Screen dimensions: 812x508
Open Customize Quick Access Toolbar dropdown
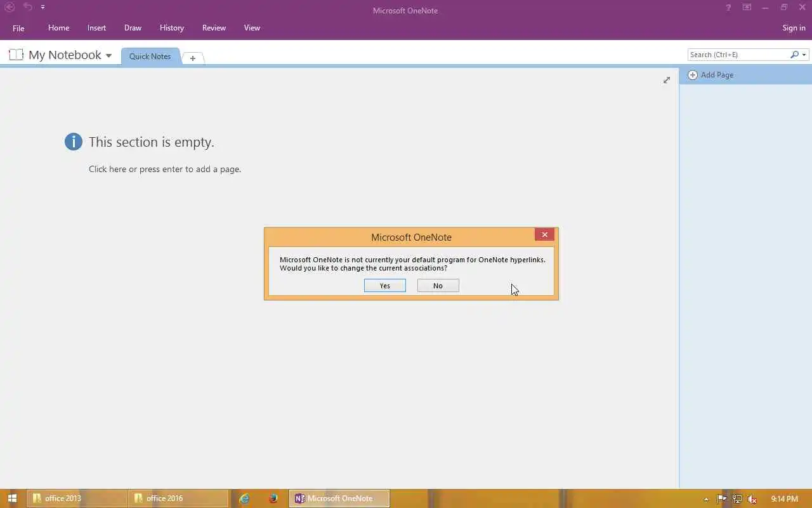pos(43,8)
